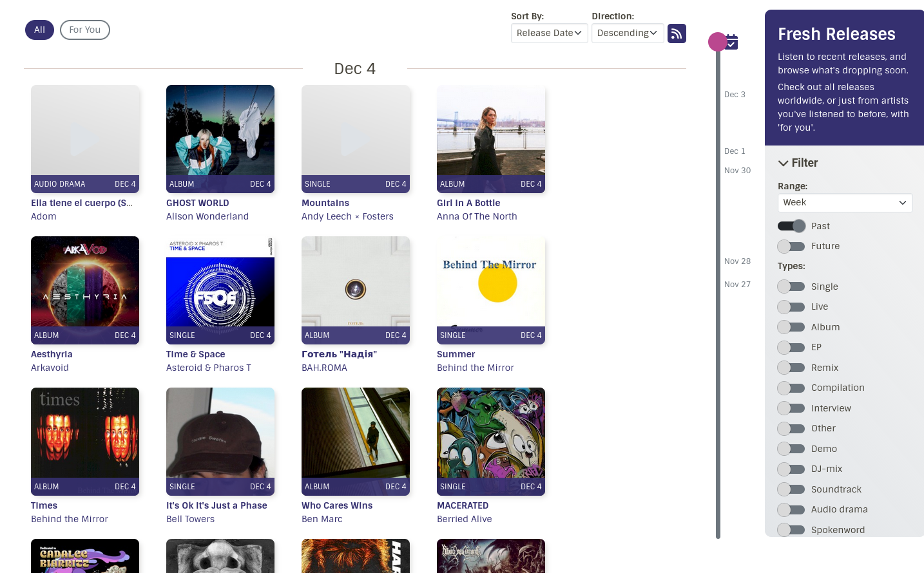Click the MACERATED single cover art
924x573 pixels.
click(x=491, y=435)
